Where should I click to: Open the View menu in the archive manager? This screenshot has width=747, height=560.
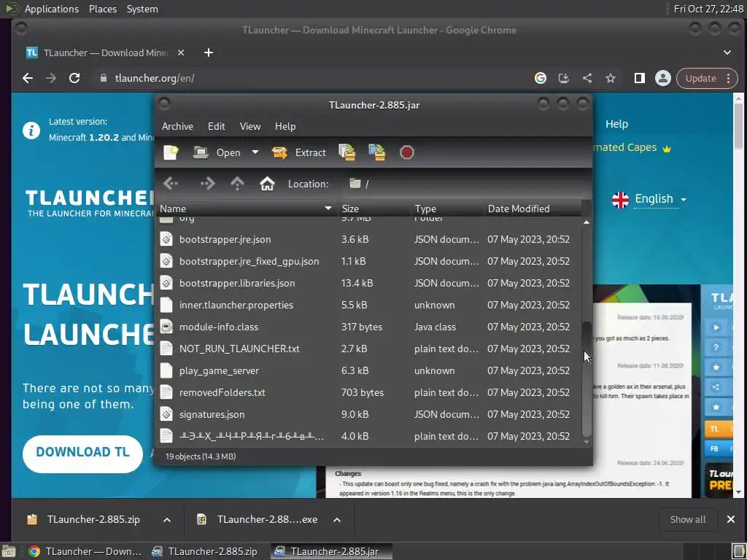250,126
